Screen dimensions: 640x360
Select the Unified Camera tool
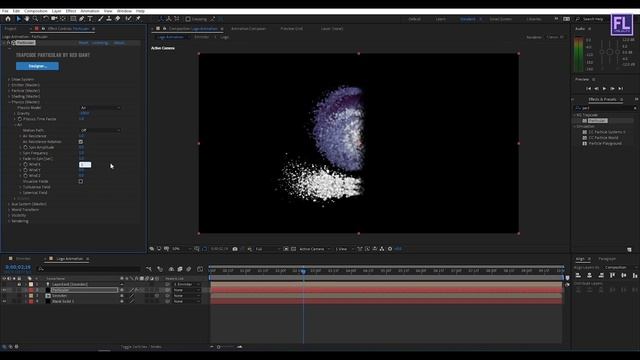tap(54, 19)
